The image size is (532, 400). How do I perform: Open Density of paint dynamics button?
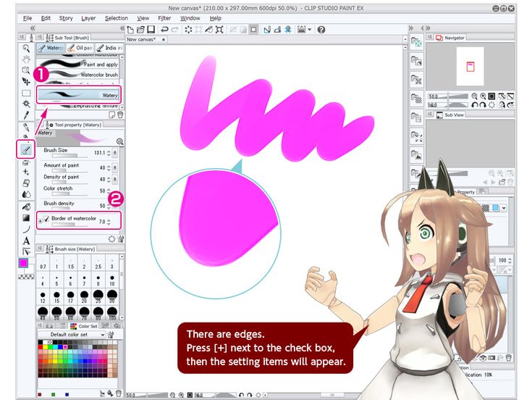point(115,179)
